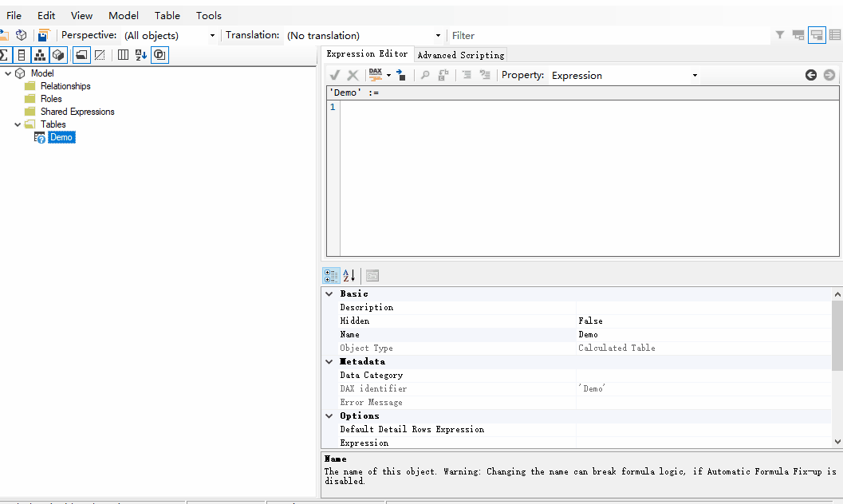Click the property grid scrollbar down arrow
Screen dimensions: 843x504
click(837, 442)
